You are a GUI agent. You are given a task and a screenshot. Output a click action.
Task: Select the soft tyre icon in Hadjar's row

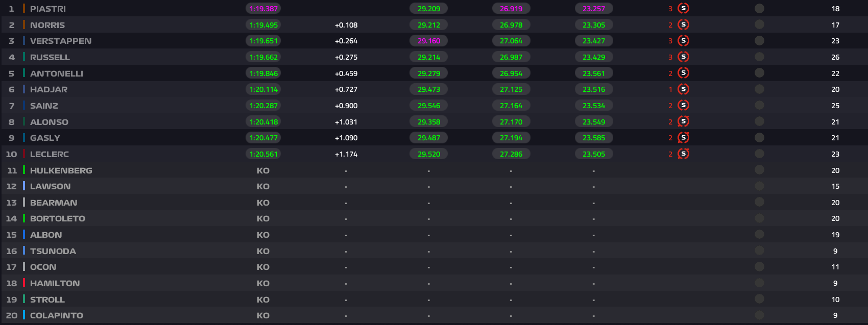tap(683, 89)
